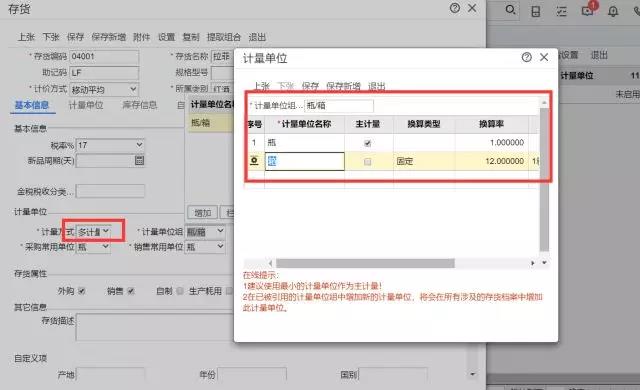Click the help icon in 存货 window
The height and width of the screenshot is (390, 640).
pyautogui.click(x=455, y=8)
